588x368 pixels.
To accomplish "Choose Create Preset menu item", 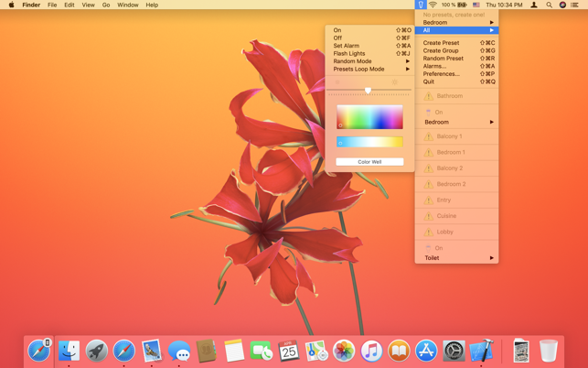I will (x=456, y=43).
